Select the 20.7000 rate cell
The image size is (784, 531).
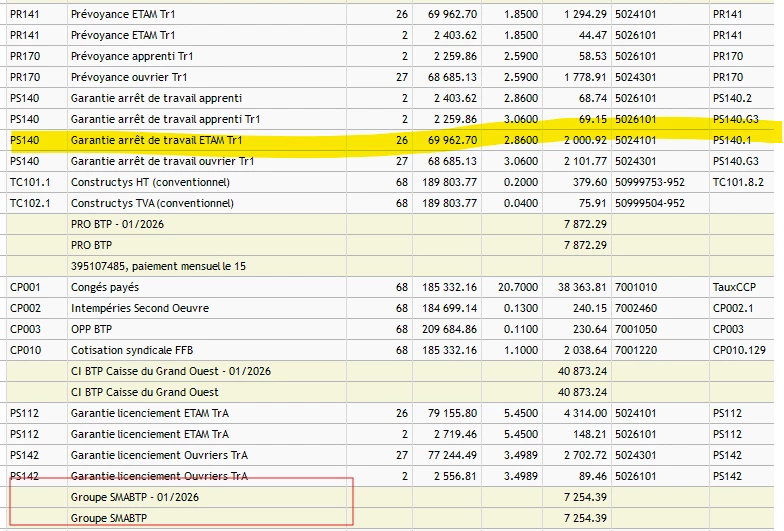pos(493,288)
